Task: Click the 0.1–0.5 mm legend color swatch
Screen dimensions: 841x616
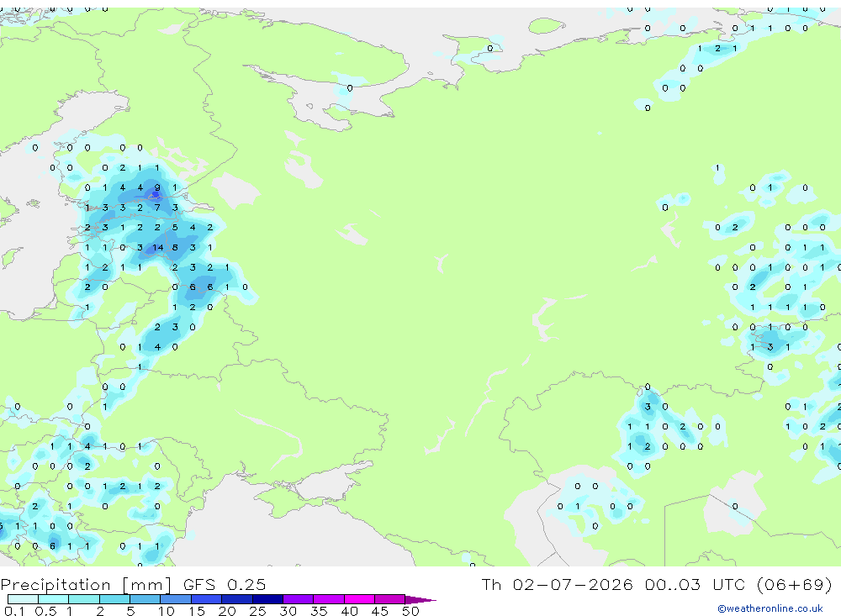Action: click(23, 599)
